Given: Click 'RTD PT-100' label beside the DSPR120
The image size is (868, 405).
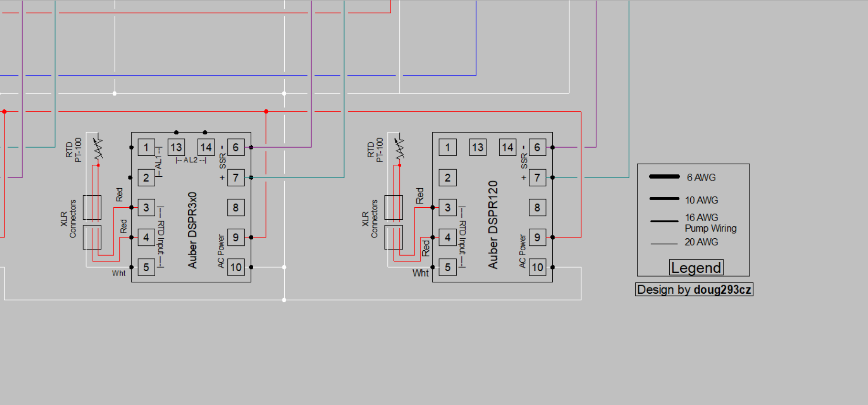Looking at the screenshot, I should point(375,150).
